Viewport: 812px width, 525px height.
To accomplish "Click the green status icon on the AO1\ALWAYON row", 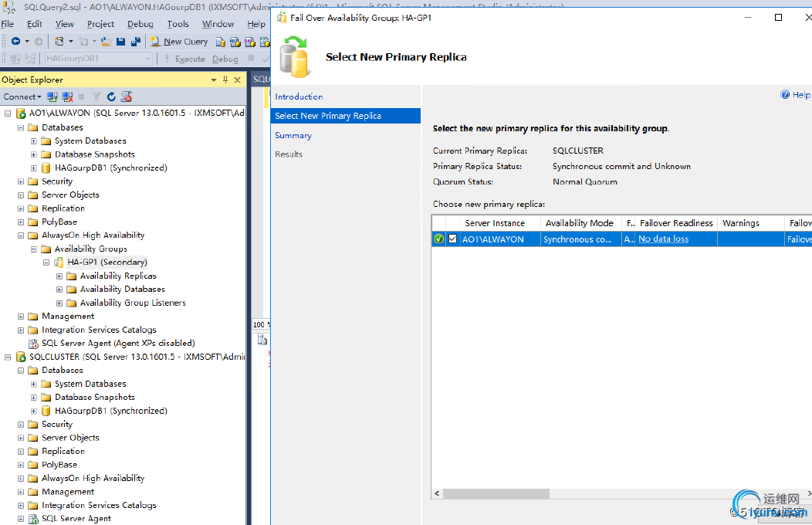I will 438,239.
